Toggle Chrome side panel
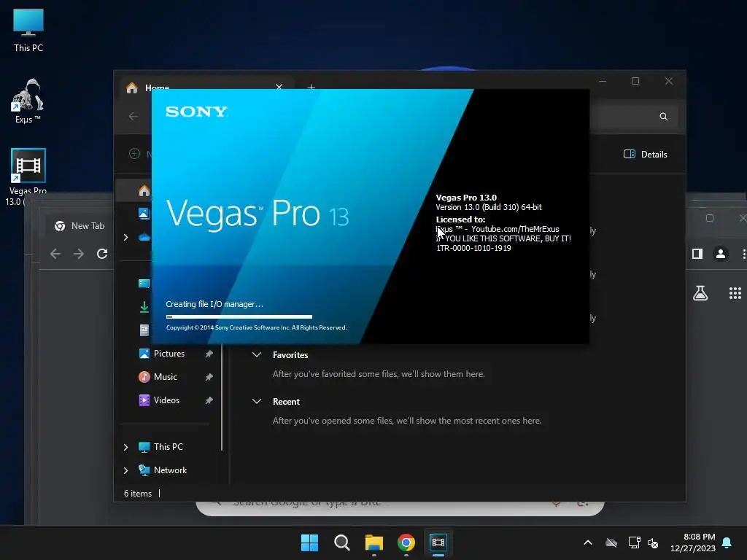 pyautogui.click(x=697, y=254)
